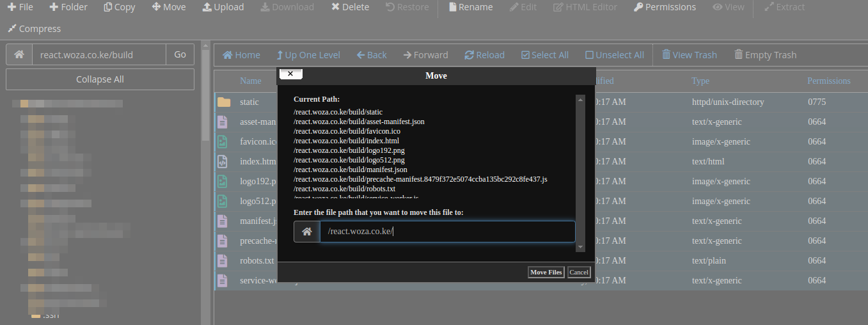Click the Upload toolbar button
Image resolution: width=868 pixels, height=325 pixels.
(x=223, y=7)
